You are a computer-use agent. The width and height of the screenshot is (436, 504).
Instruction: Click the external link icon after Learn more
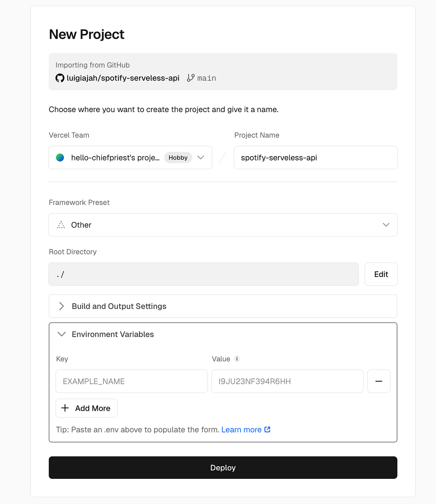tap(267, 429)
